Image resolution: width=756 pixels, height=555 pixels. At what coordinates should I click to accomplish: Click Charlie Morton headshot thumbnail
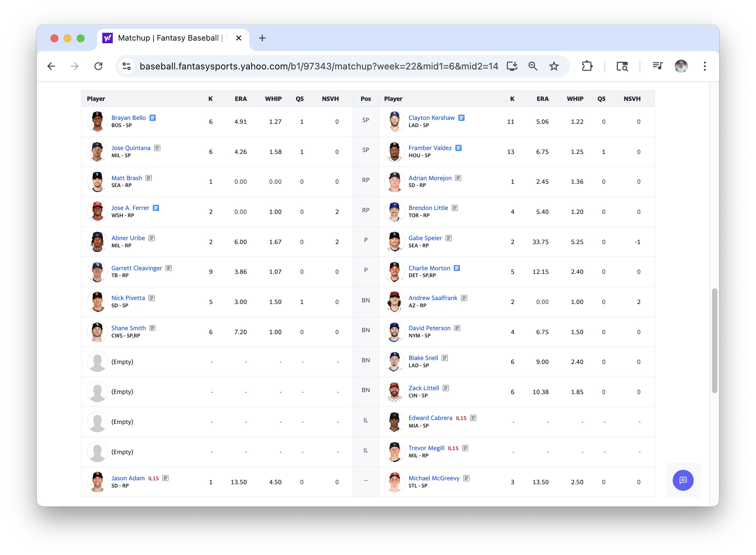(394, 272)
